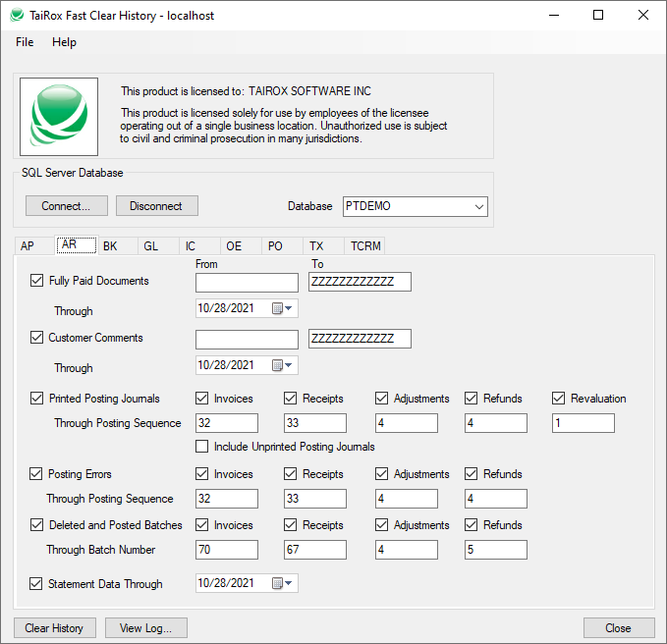This screenshot has width=667, height=644.
Task: Open calendar for Fully Paid Documents Through date
Action: [x=282, y=308]
